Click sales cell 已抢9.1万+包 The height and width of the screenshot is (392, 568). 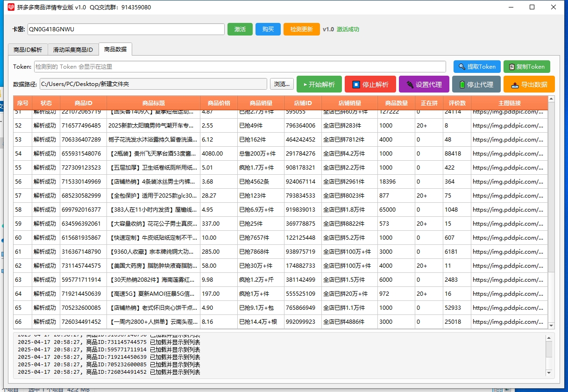tap(261, 308)
